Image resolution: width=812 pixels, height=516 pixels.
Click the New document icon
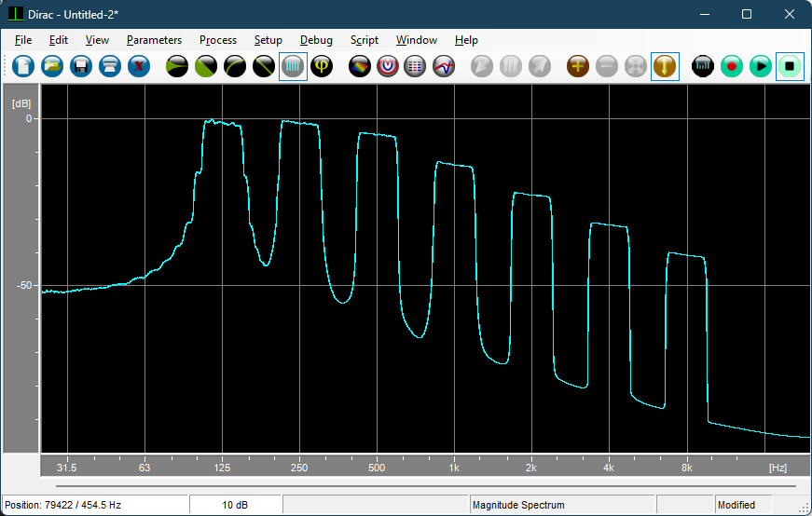pos(24,66)
